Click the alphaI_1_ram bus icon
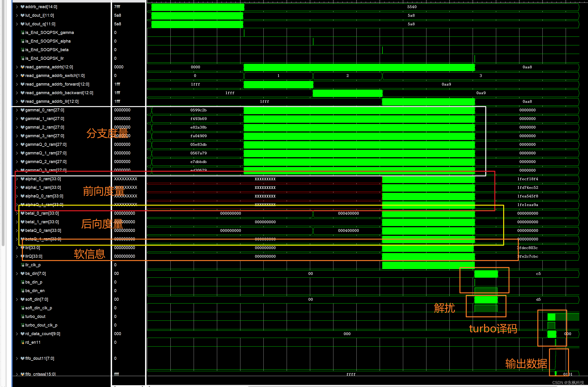Viewport: 588px width, 387px height. click(23, 187)
